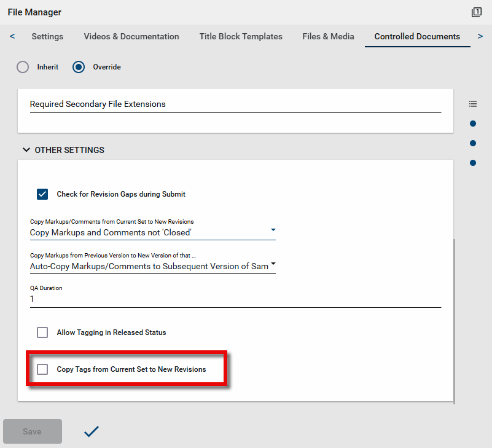Switch to the Files & Media tab
The image size is (492, 448).
click(328, 36)
